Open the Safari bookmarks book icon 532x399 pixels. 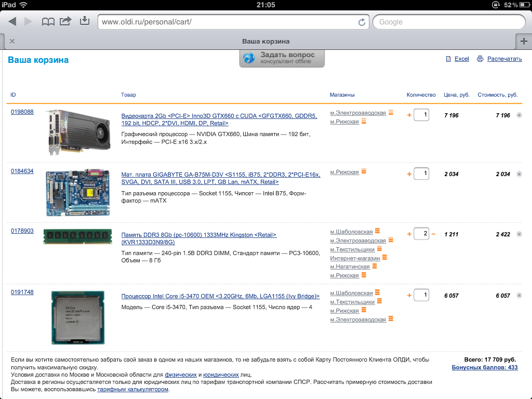48,22
